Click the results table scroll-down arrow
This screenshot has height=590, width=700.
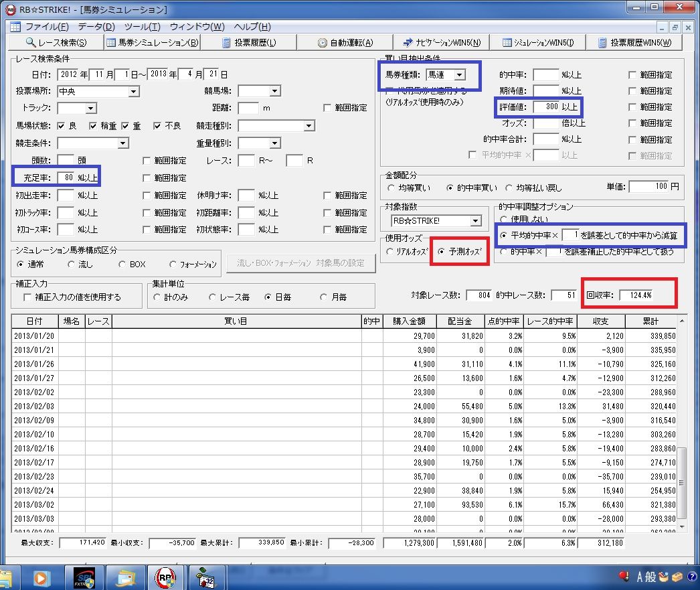(681, 528)
